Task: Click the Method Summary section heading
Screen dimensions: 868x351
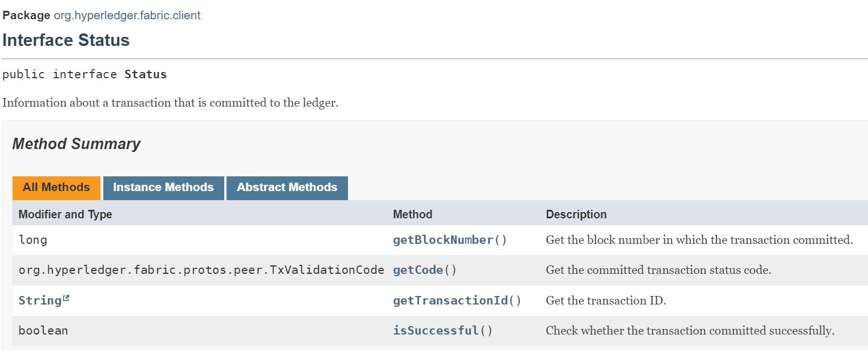Action: tap(76, 144)
